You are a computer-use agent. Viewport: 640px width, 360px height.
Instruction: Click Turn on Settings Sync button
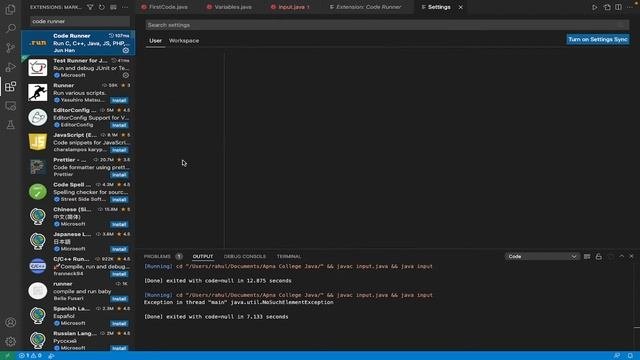[x=598, y=40]
